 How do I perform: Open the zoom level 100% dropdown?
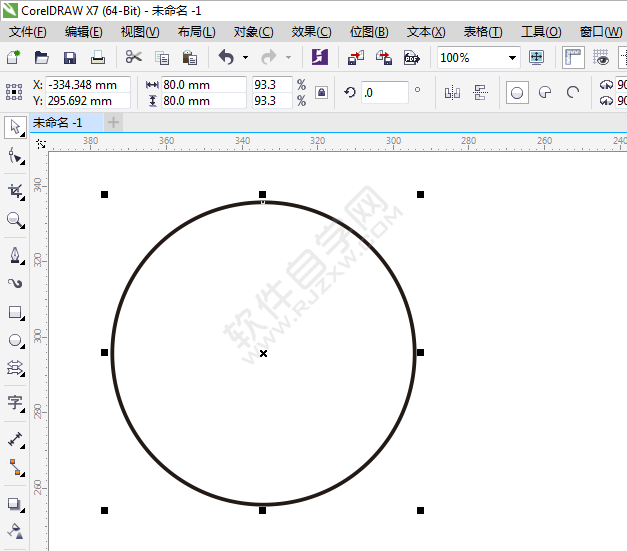[512, 58]
